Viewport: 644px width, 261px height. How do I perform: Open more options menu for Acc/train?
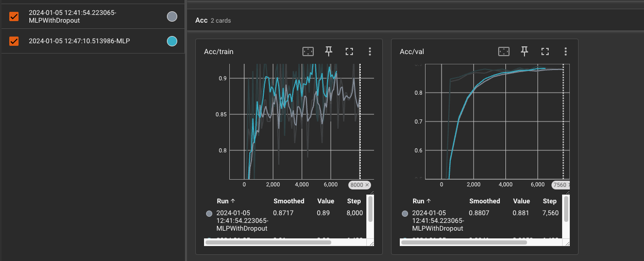click(370, 51)
